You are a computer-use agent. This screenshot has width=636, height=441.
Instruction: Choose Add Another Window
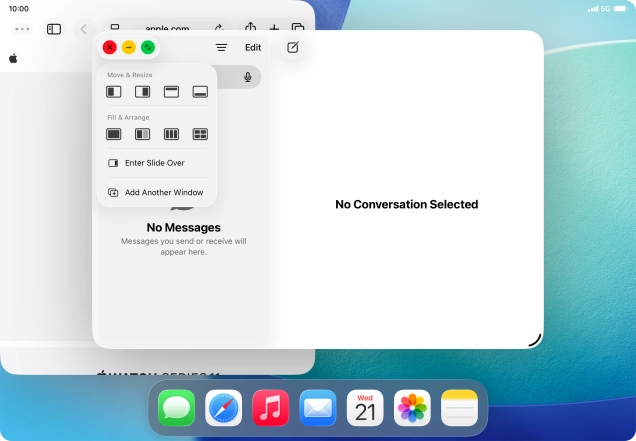pos(157,192)
